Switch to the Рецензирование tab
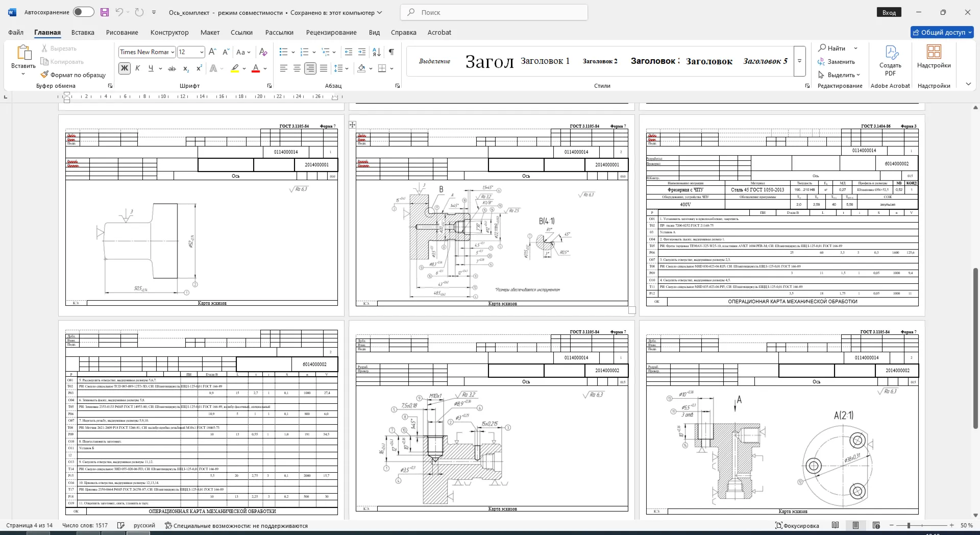 click(x=331, y=32)
